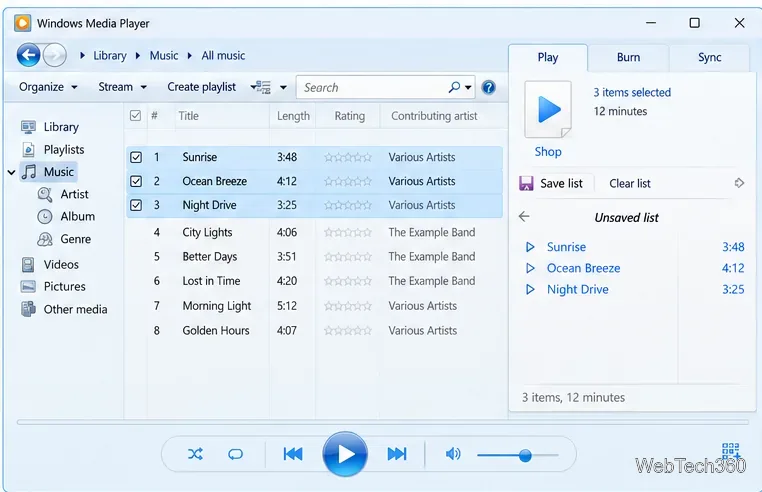
Task: Click the Library breadcrumb
Action: pyautogui.click(x=110, y=56)
